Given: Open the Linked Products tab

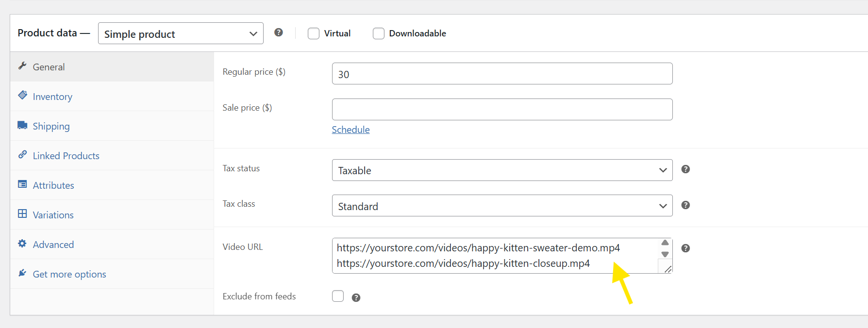Looking at the screenshot, I should (66, 156).
